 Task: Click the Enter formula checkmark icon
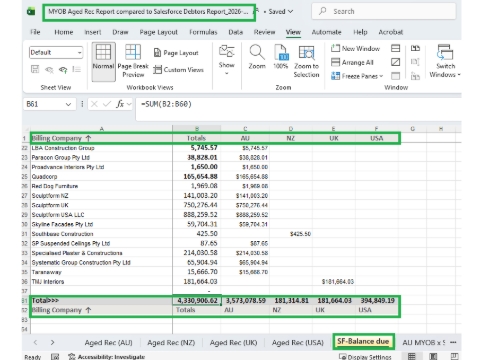click(x=107, y=104)
